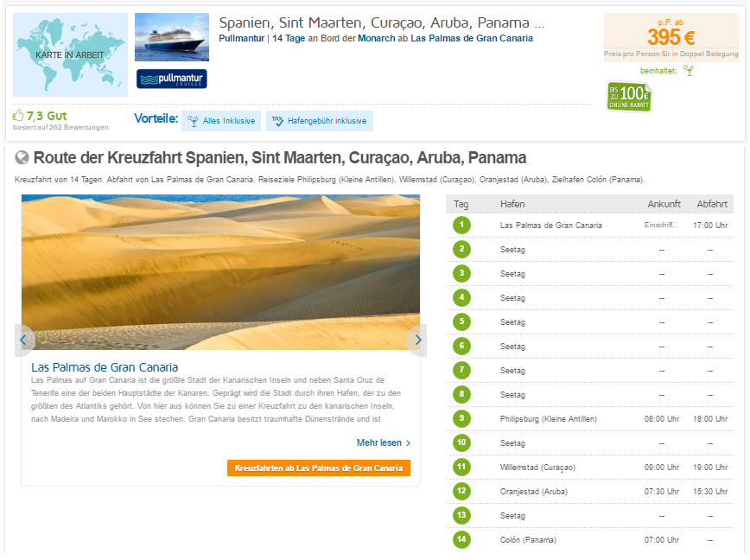750x560 pixels.
Task: Open the Pullmantur cruise line link
Action: [x=242, y=38]
